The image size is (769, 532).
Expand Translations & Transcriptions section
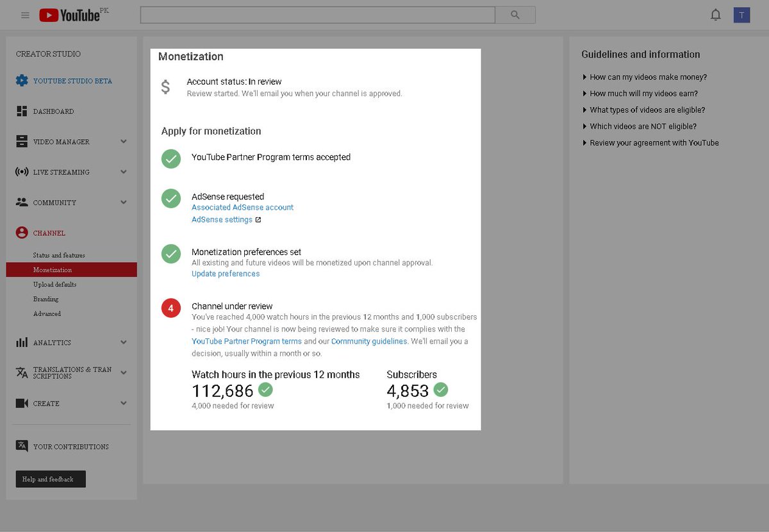pyautogui.click(x=124, y=372)
